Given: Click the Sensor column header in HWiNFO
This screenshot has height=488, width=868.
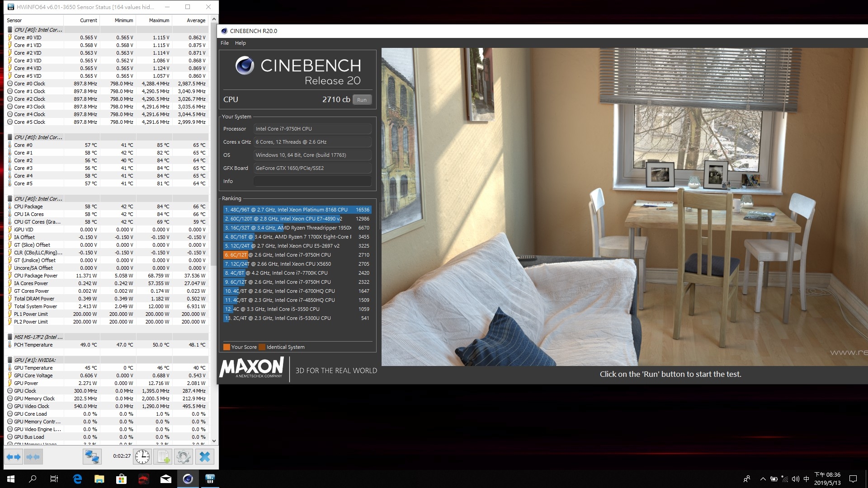Looking at the screenshot, I should pyautogui.click(x=34, y=20).
